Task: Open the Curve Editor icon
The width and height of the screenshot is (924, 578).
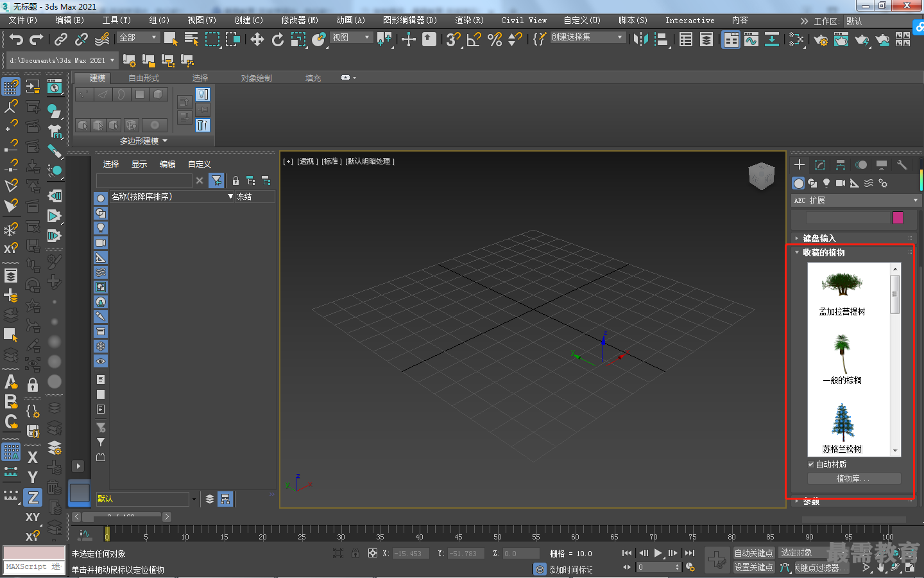Action: click(751, 40)
